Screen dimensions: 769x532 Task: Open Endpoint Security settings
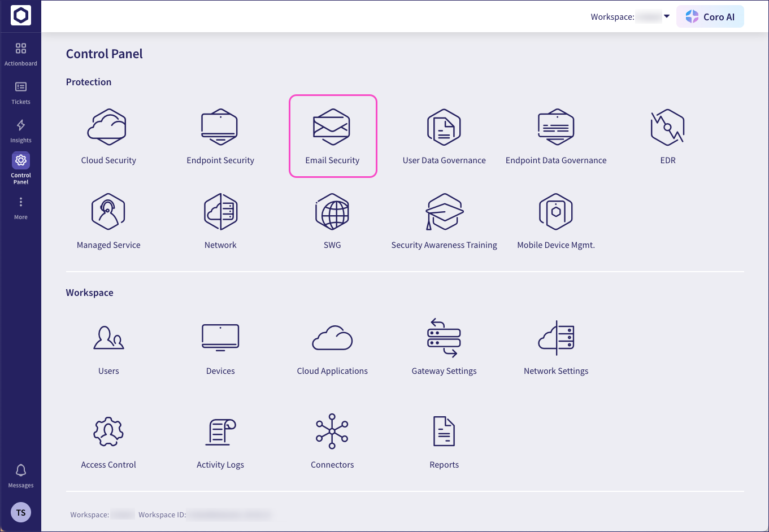[220, 136]
